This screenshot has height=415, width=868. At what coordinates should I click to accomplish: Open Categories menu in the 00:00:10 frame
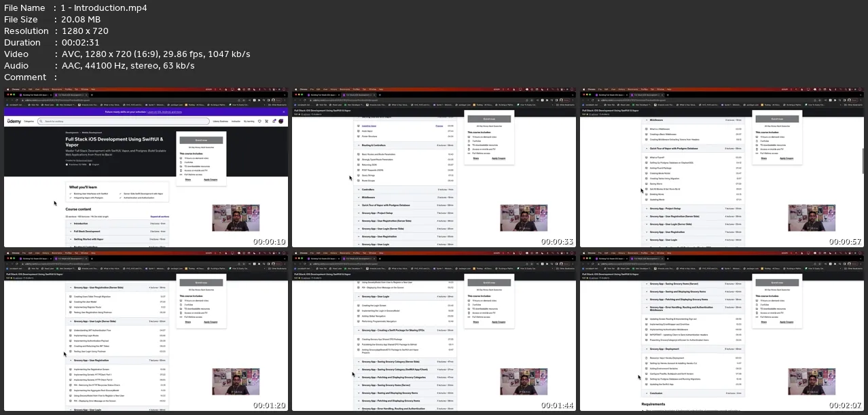tap(29, 122)
